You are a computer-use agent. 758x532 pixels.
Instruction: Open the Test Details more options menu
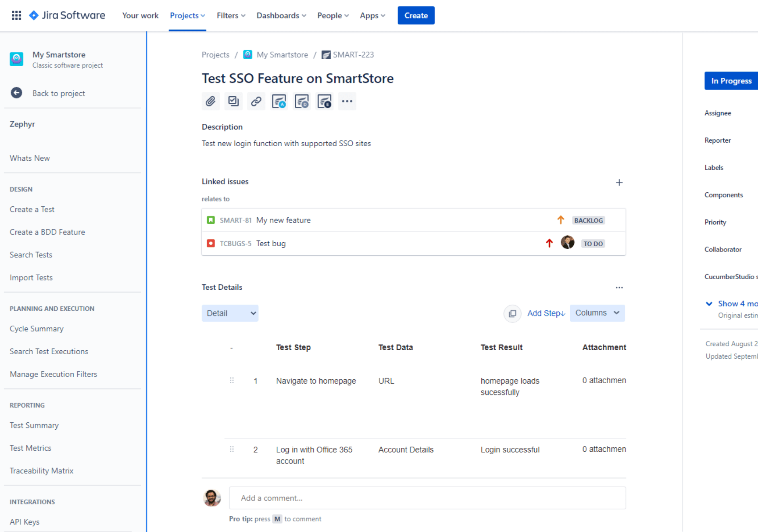point(619,287)
